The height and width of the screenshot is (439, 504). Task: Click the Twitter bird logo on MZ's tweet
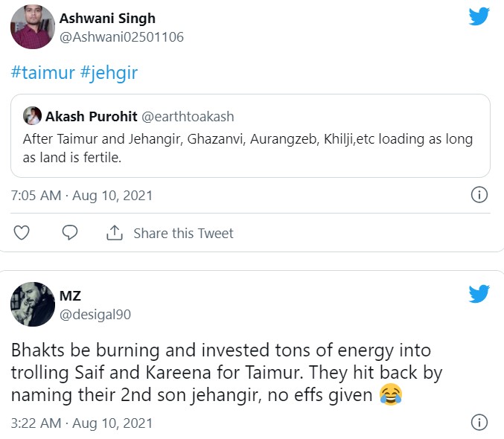(x=479, y=295)
